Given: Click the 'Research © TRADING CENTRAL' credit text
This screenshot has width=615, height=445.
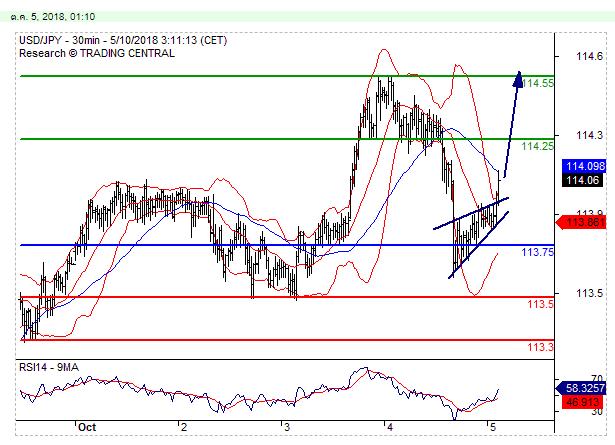Looking at the screenshot, I should click(97, 53).
